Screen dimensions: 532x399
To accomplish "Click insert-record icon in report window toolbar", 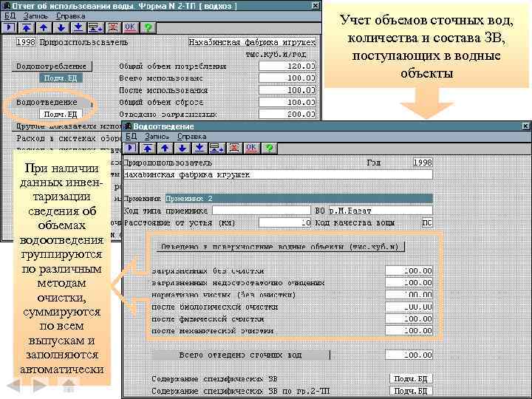I will 95,28.
